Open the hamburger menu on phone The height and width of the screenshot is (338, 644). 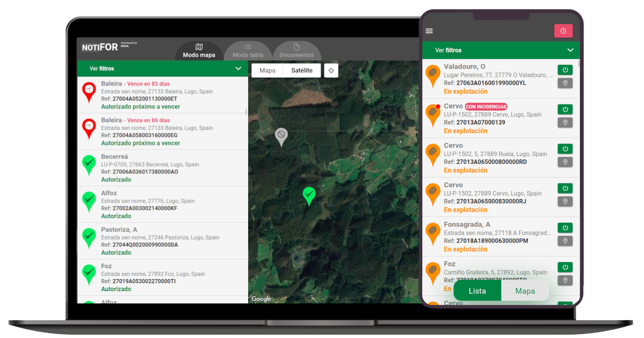429,31
